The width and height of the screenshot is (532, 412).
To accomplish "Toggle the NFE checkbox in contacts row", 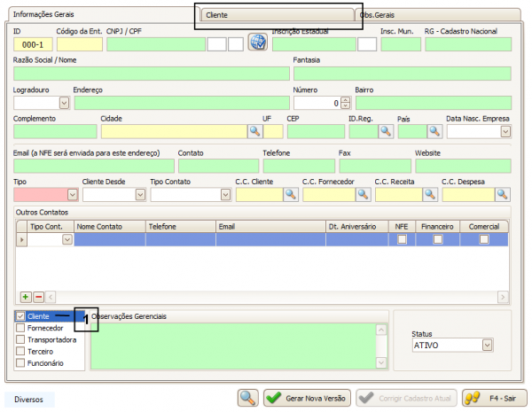I will click(x=403, y=239).
